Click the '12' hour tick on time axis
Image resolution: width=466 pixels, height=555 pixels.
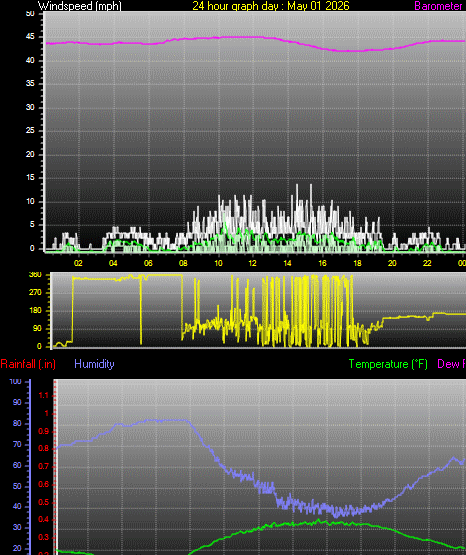click(x=252, y=263)
